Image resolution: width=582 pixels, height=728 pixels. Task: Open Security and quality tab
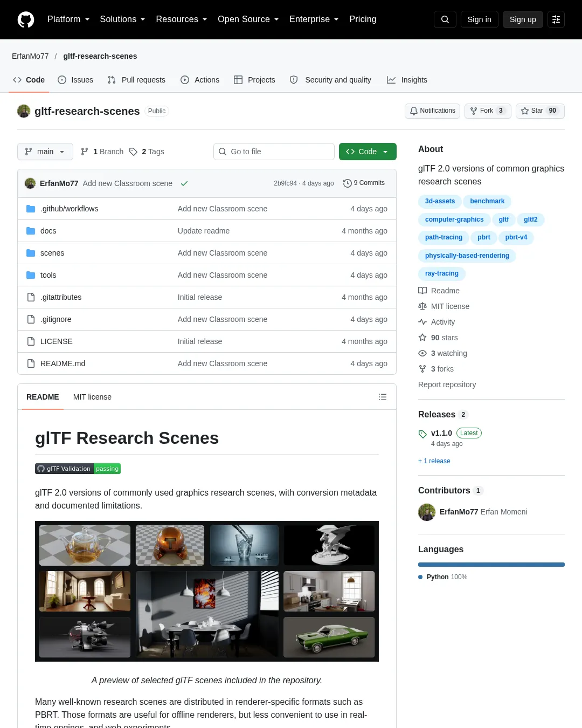click(x=330, y=80)
